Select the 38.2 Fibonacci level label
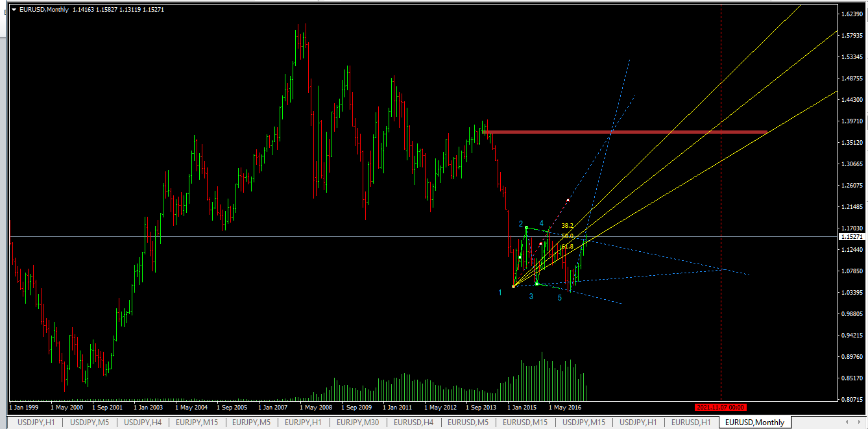 pos(567,226)
